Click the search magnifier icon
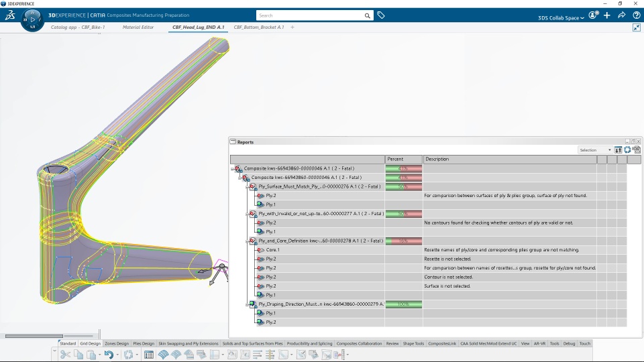 (x=367, y=15)
